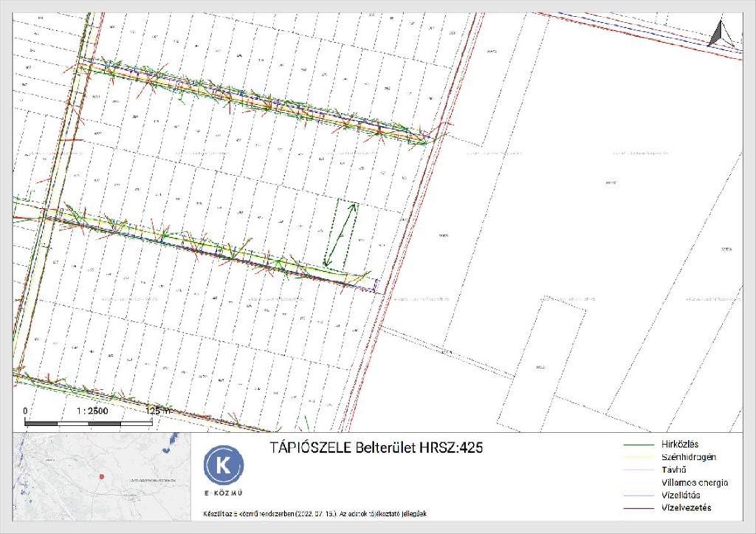Click the 125 m scale label
This screenshot has height=534, width=756.
coord(159,410)
